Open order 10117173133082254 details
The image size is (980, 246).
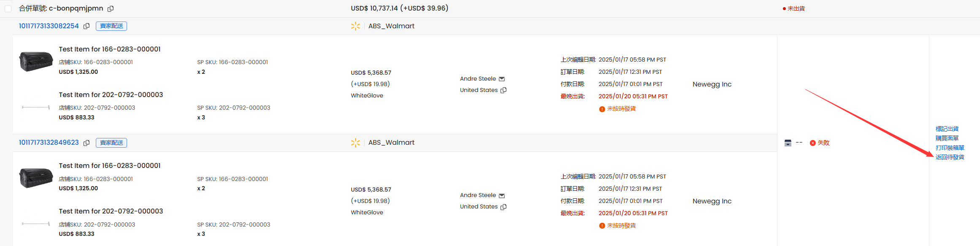[49, 26]
